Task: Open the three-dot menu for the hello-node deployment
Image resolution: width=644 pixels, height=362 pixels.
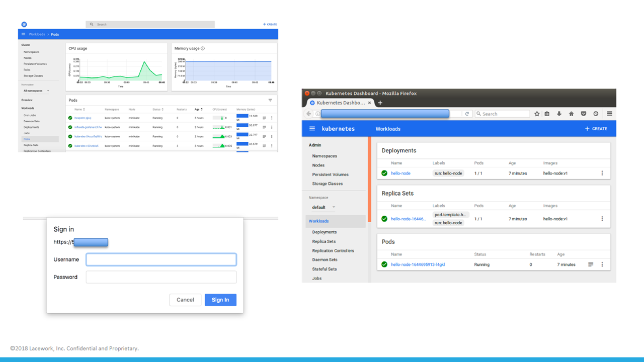Action: click(602, 173)
